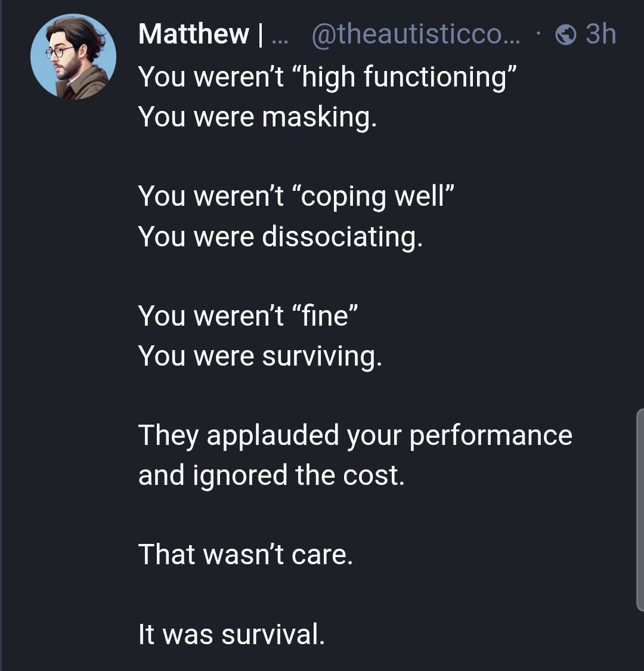The height and width of the screenshot is (671, 644).
Task: Click the text 'and ignored the cost.'
Action: (x=271, y=475)
